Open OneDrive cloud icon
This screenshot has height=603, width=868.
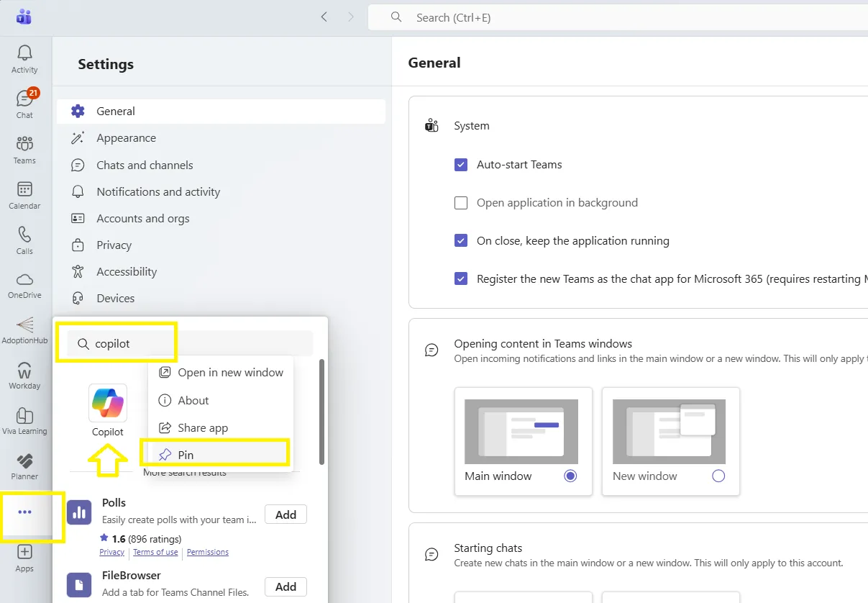click(x=24, y=284)
